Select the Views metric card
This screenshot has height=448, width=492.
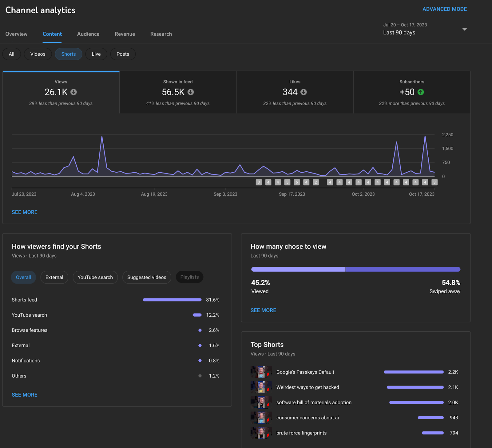tap(61, 92)
